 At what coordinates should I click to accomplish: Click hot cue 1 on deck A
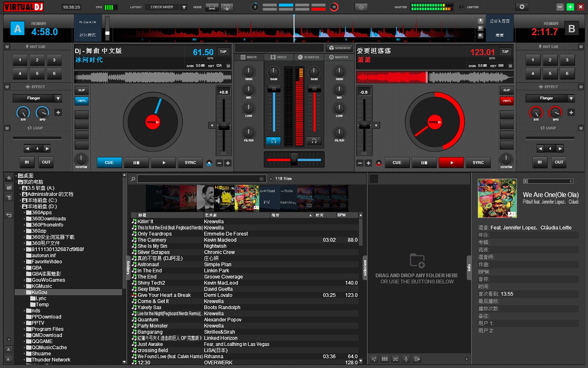click(x=20, y=60)
